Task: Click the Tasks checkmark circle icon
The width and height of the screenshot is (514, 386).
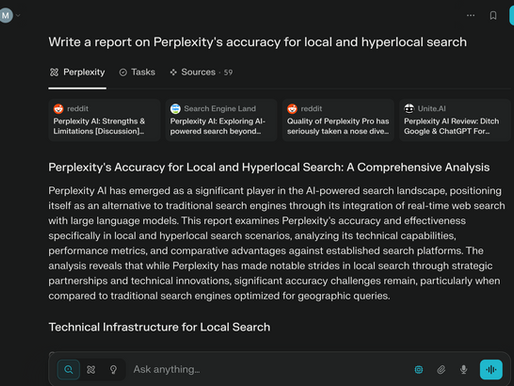Action: coord(123,72)
